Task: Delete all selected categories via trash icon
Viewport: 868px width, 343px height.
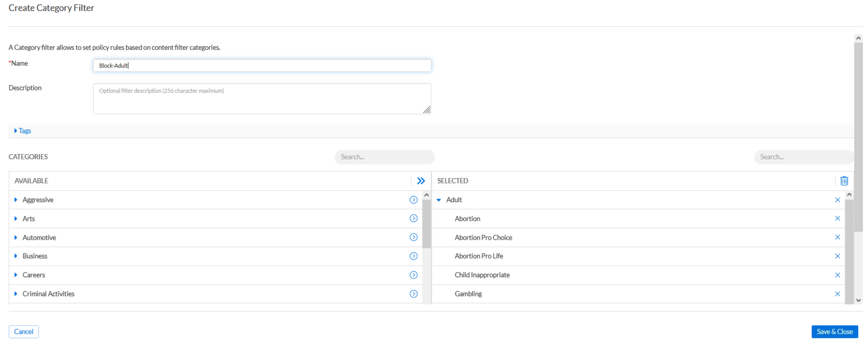Action: (x=844, y=181)
